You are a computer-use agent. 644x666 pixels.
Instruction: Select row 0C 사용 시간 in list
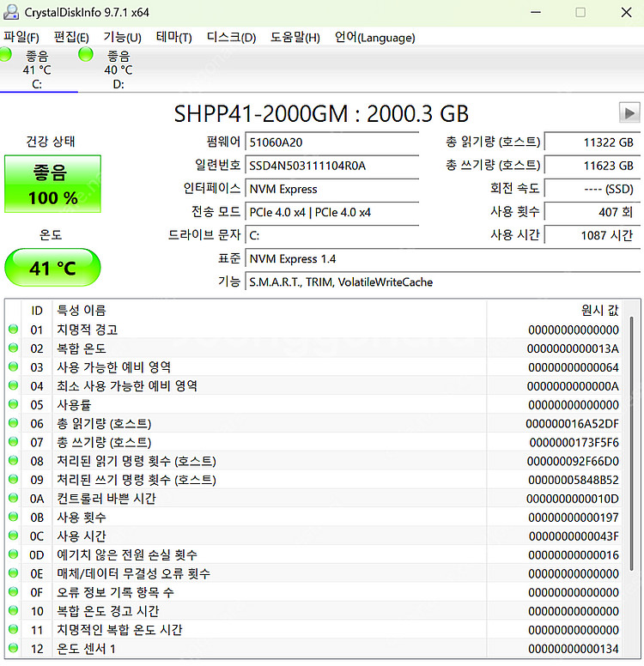[313, 536]
